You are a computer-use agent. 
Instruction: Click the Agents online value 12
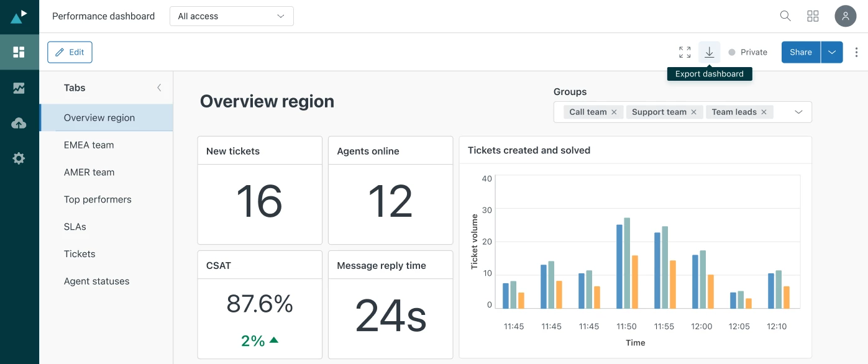click(390, 201)
